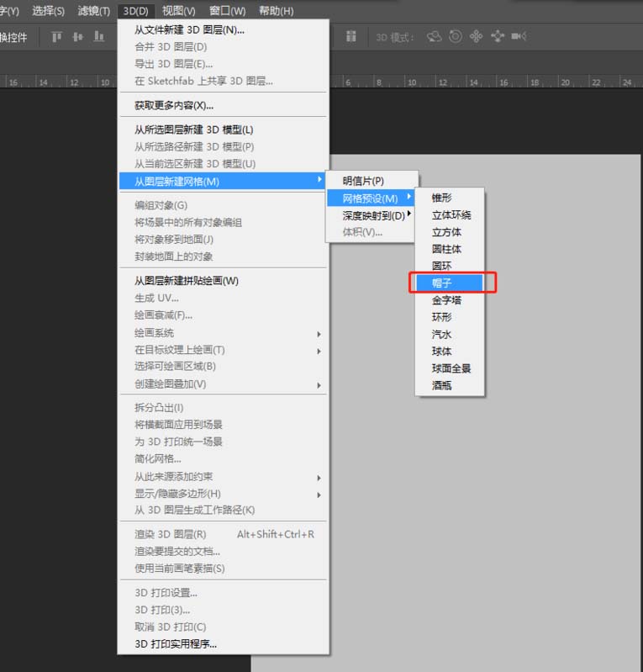Viewport: 643px width, 672px height.
Task: Click the align vertical centers icon
Action: click(78, 36)
